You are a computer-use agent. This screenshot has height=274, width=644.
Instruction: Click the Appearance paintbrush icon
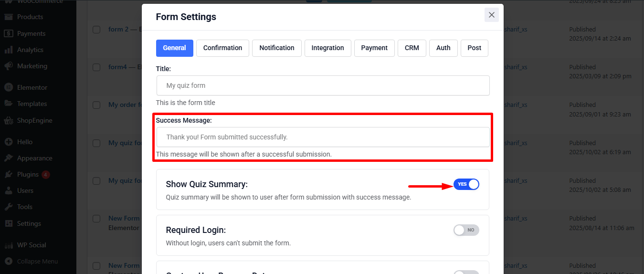click(x=9, y=158)
